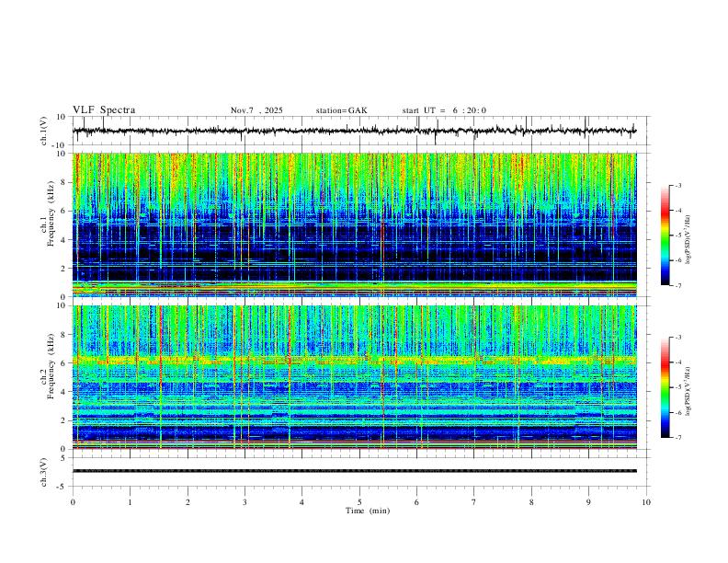
Task: Select the date text "Nov.7 , 2025"
Action: click(x=256, y=110)
